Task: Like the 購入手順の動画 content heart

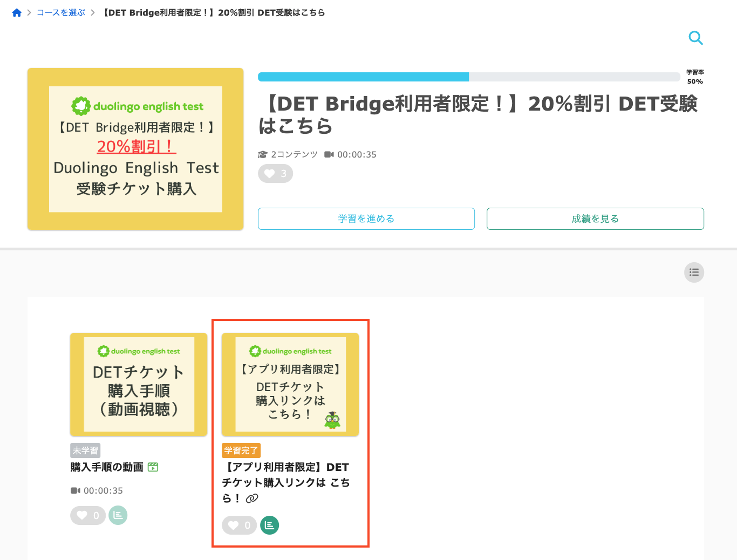Action: point(88,515)
